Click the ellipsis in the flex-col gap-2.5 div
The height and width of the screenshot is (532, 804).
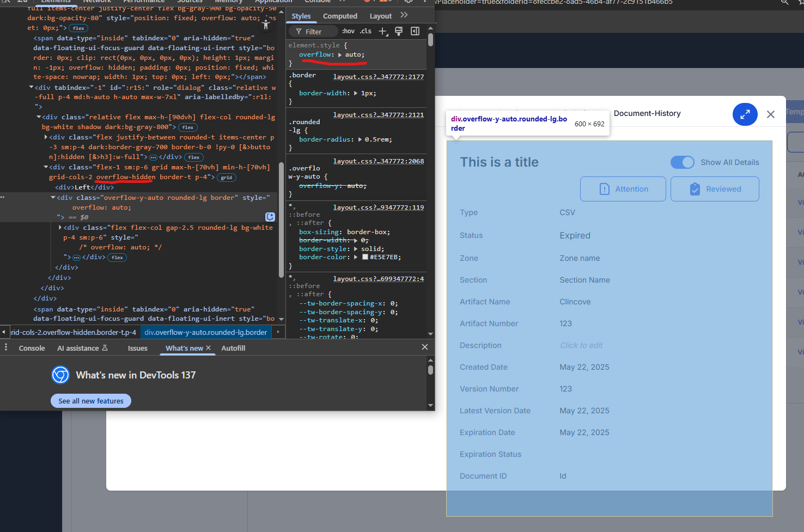pyautogui.click(x=76, y=258)
